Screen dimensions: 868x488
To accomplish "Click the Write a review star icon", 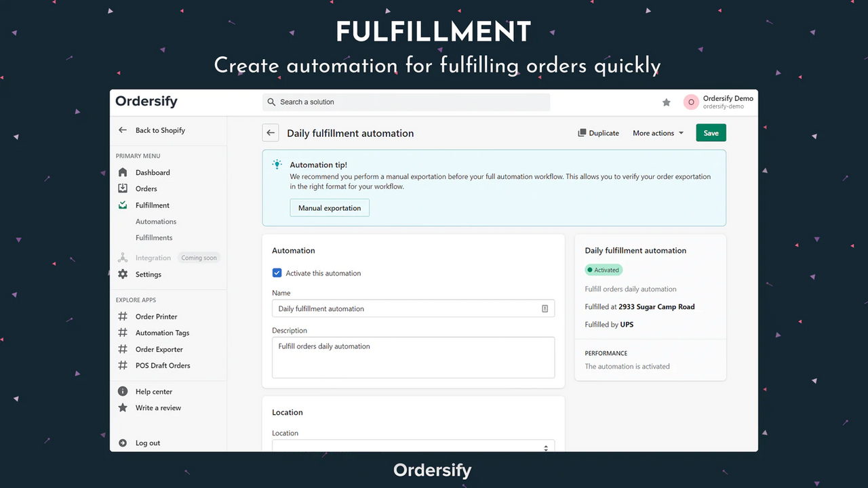I will [123, 407].
